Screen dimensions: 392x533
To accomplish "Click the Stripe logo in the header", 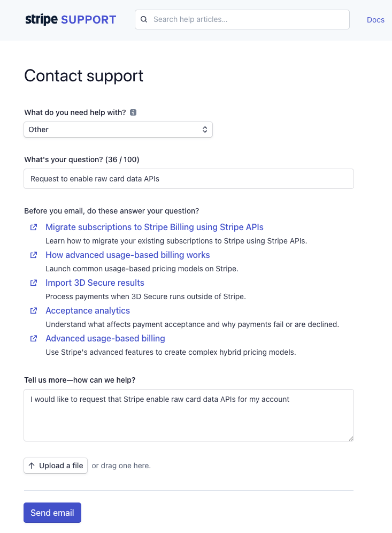I will pyautogui.click(x=41, y=19).
